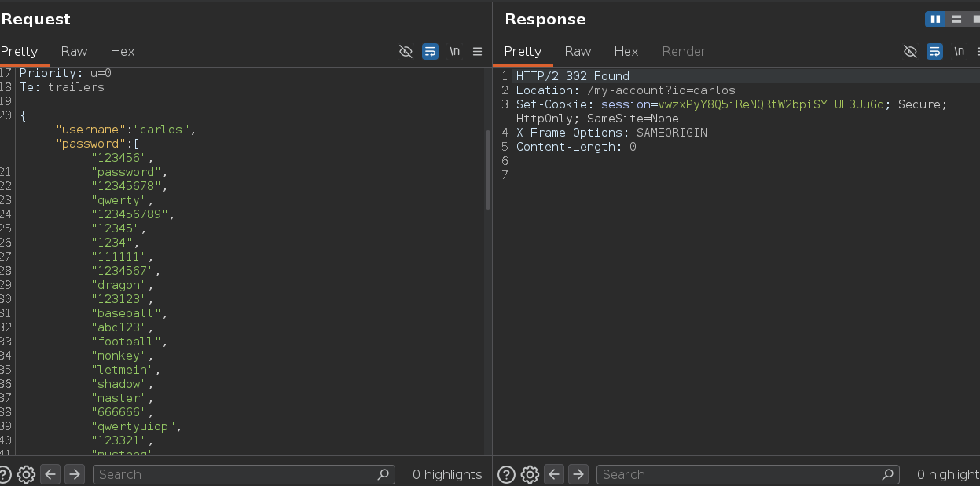
Task: Click "qwertyuiop" password entry
Action: click(134, 426)
